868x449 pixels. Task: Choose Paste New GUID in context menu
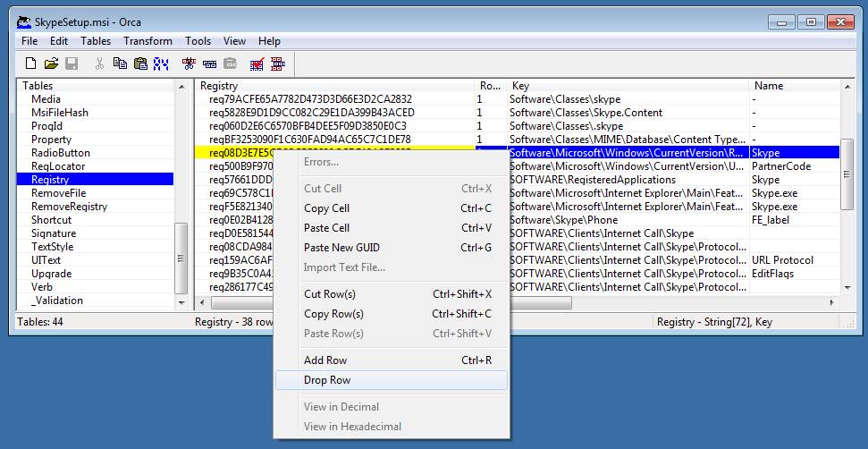tap(392, 248)
